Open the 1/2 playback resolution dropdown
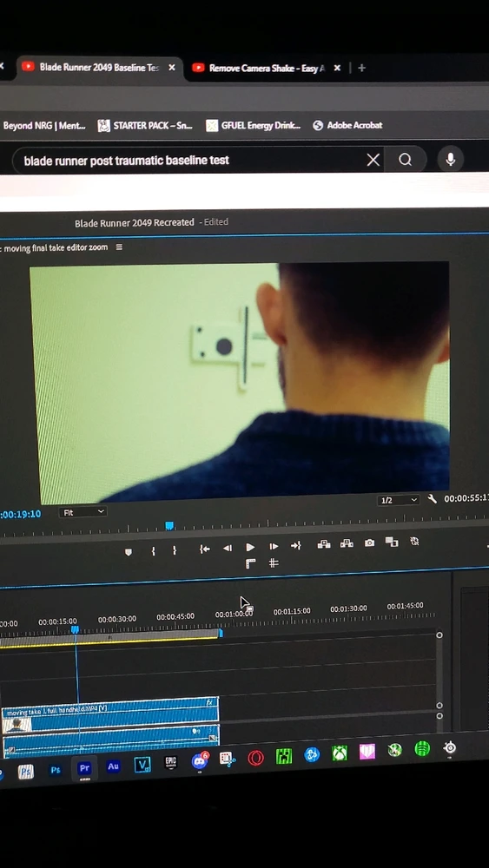The width and height of the screenshot is (489, 868). (398, 500)
